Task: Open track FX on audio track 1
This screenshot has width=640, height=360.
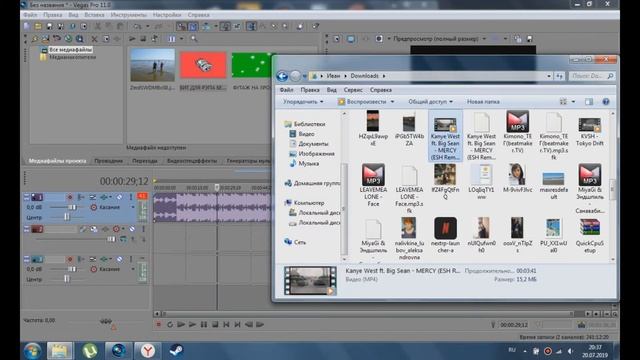Action: 104,197
